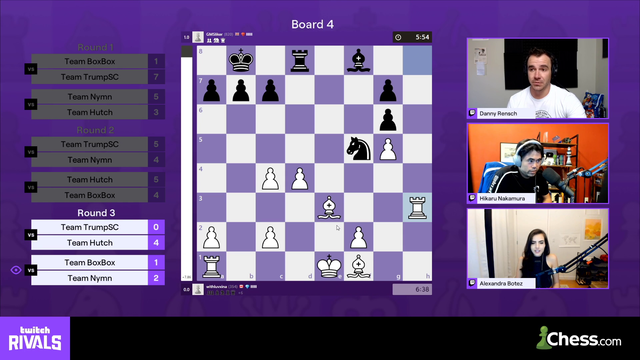Viewport: 640px width, 360px height.
Task: Select Team BoxBox row in Round 2
Action: [x=98, y=195]
